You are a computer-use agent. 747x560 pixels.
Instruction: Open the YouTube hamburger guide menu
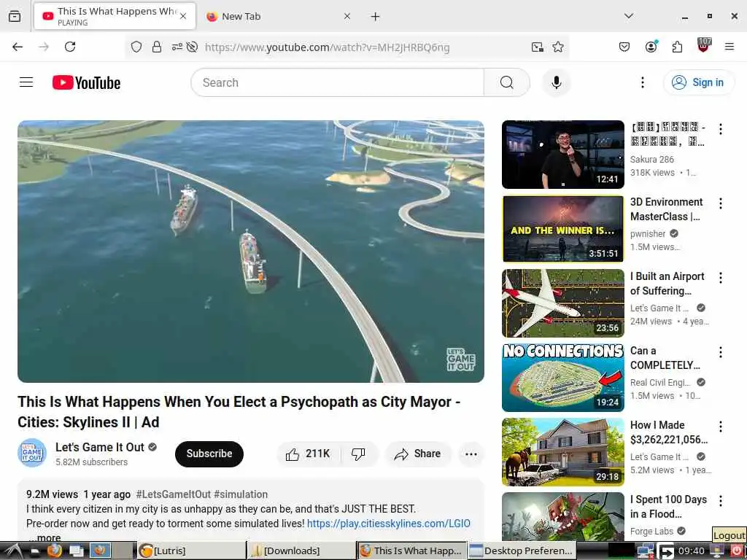[x=26, y=82]
